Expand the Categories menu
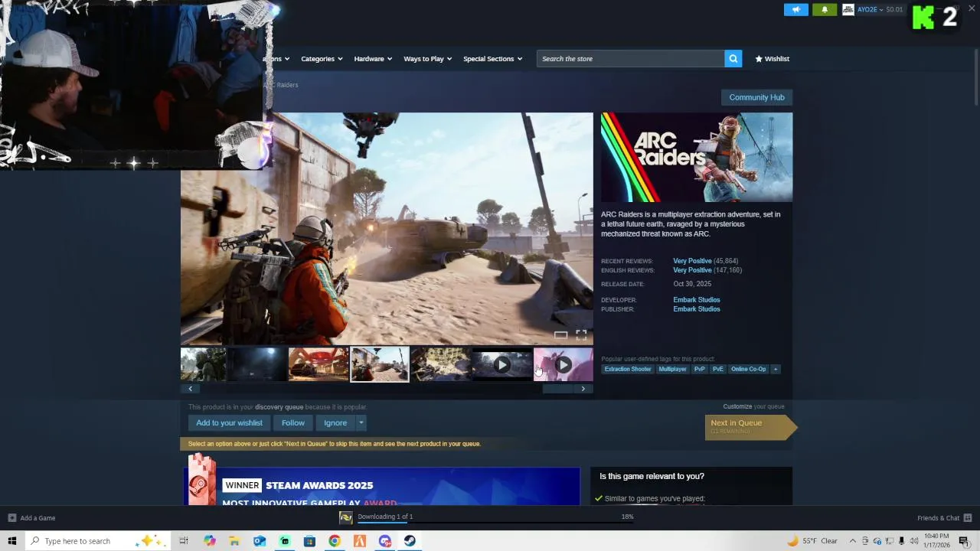 tap(322, 59)
